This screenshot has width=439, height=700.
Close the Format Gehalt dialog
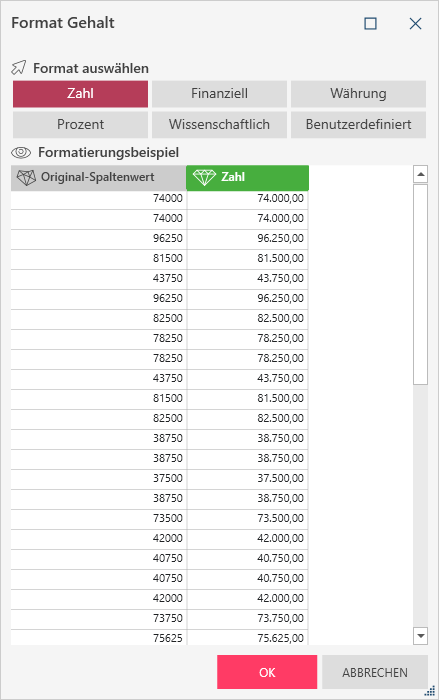coord(415,23)
